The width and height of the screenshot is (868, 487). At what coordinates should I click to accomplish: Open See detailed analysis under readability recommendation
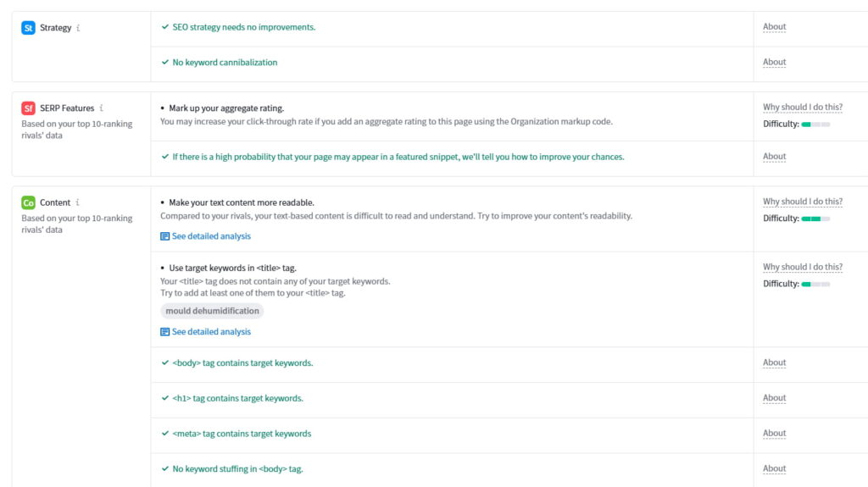pos(211,236)
